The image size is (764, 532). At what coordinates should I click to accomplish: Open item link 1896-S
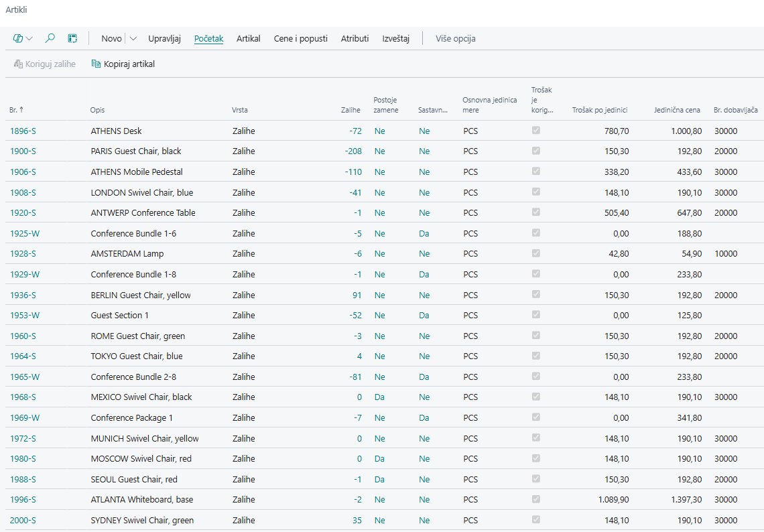tap(23, 131)
